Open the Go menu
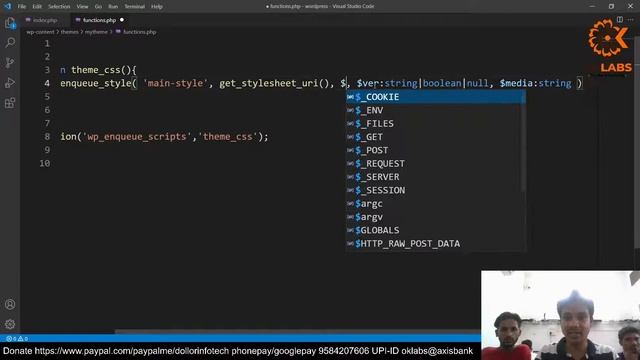Screen dimensions: 640x360 point(98,7)
